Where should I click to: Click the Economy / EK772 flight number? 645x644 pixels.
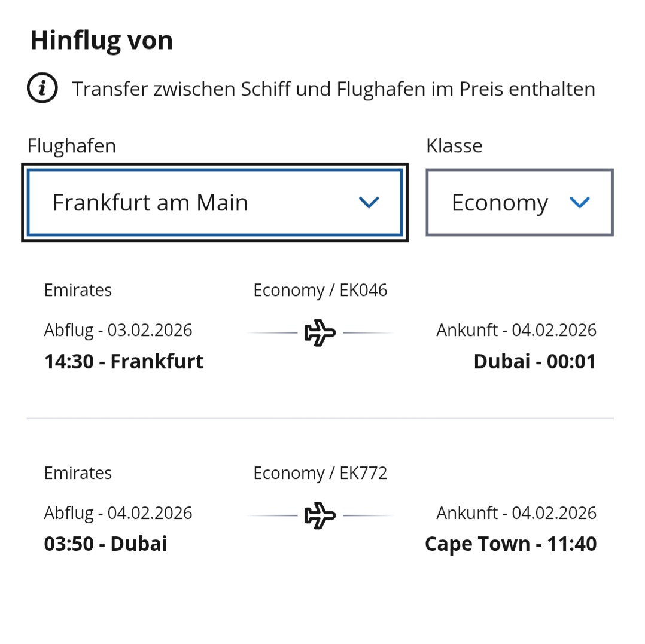coord(320,474)
